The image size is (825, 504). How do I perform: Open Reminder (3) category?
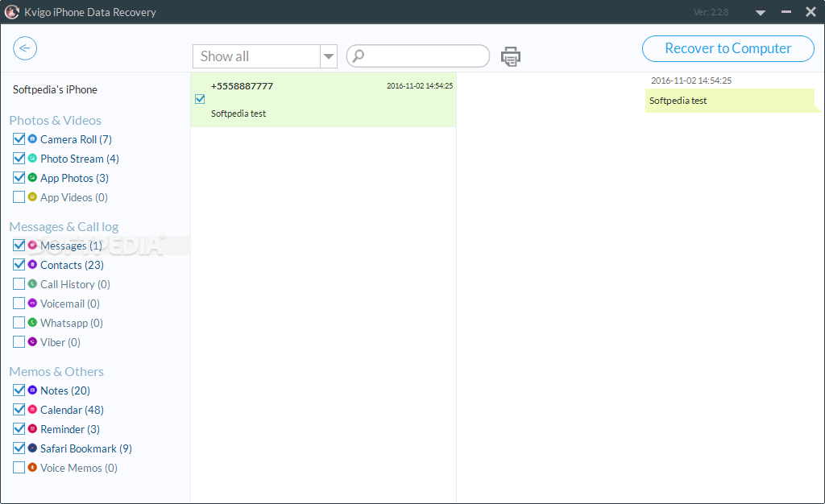click(70, 429)
